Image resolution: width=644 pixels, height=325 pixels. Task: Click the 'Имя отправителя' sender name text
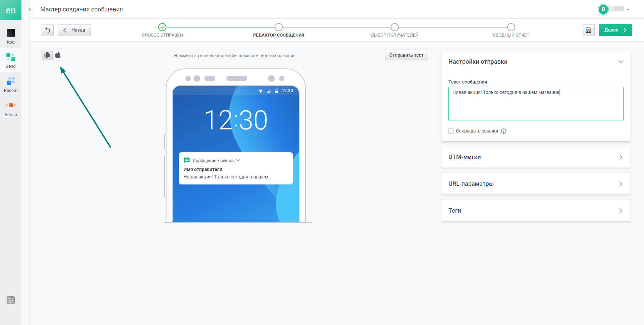coord(203,169)
